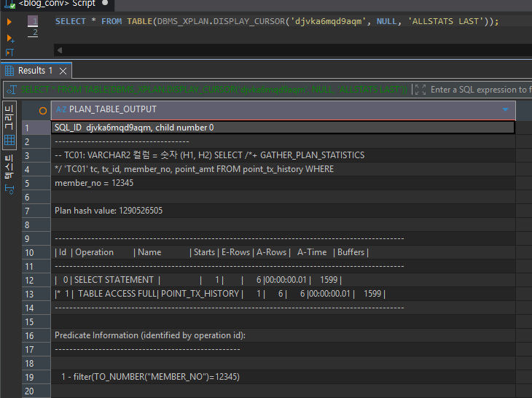Select row number 13 header

(x=36, y=294)
